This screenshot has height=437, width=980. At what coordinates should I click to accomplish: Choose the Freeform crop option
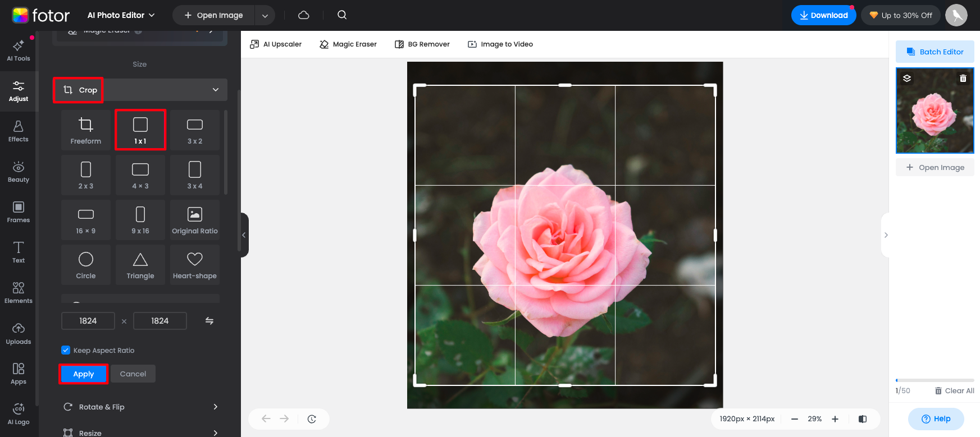click(86, 130)
